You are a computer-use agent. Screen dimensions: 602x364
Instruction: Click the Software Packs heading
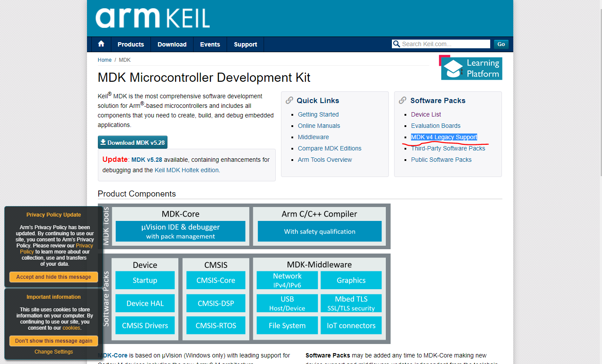(x=438, y=100)
